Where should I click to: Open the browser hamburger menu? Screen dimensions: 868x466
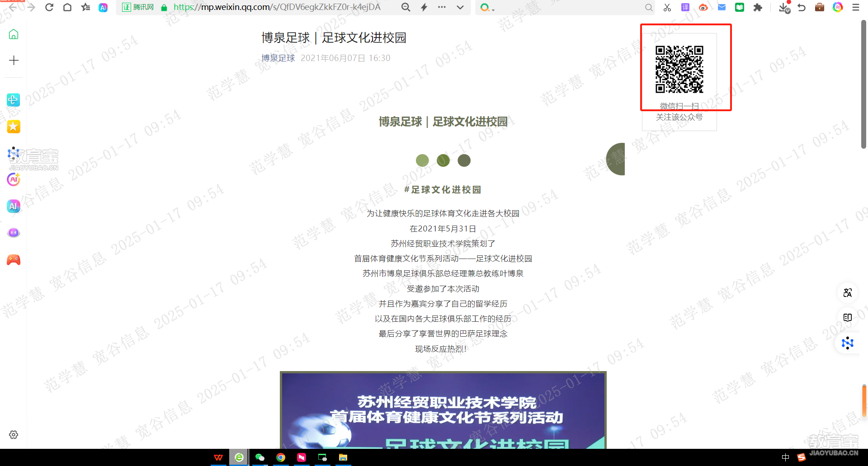(x=856, y=7)
